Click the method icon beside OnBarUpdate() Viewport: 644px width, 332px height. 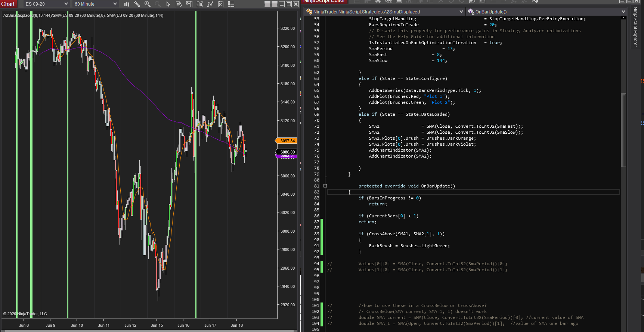coord(471,12)
